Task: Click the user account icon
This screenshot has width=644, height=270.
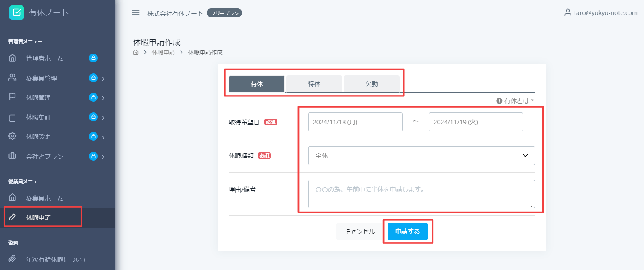Action: point(567,13)
